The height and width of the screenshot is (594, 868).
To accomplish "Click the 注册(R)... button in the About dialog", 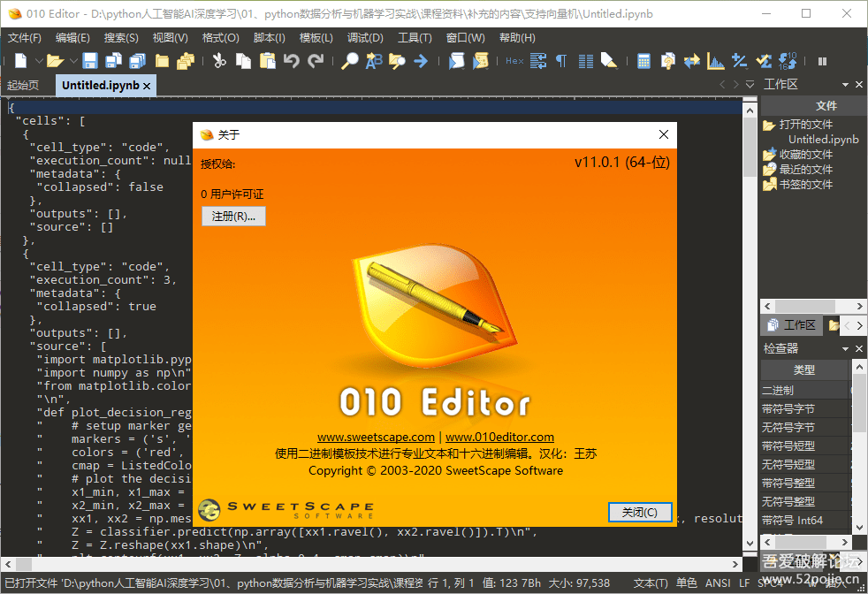I will (x=233, y=217).
